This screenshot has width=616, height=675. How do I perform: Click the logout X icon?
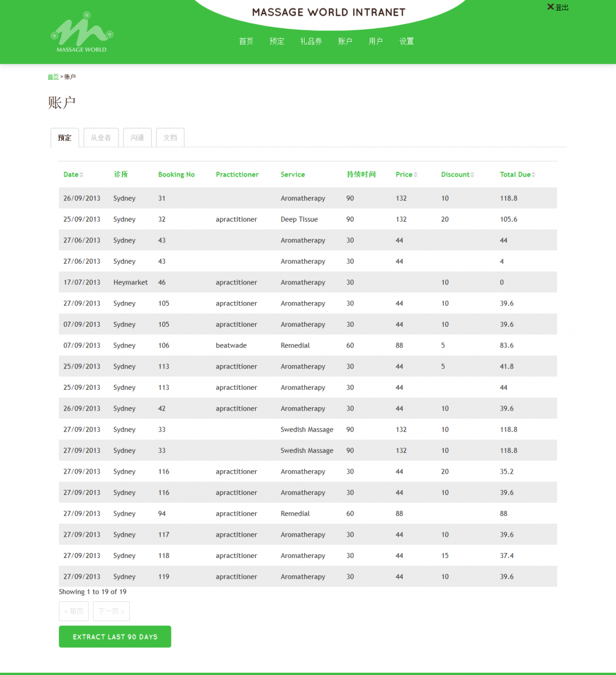pos(550,7)
